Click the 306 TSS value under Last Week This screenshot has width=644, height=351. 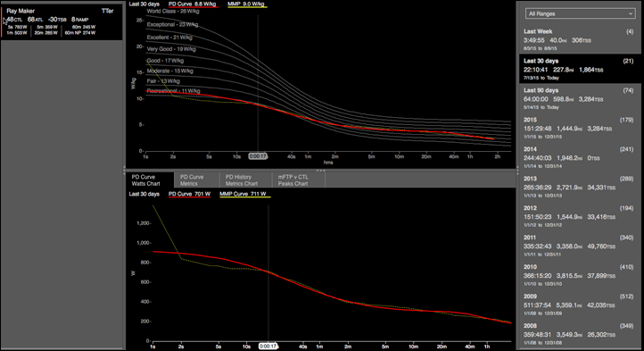click(582, 41)
